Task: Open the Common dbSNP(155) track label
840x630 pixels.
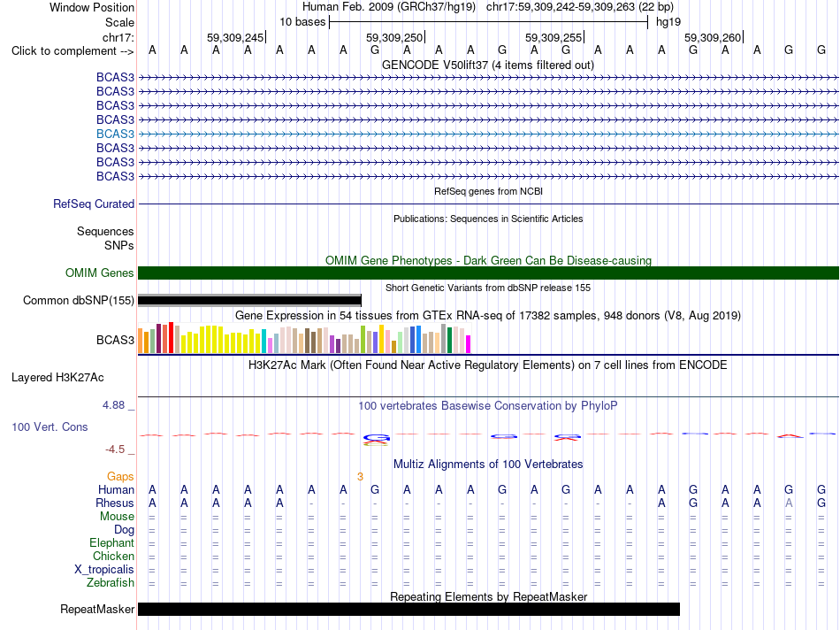Action: [x=79, y=300]
